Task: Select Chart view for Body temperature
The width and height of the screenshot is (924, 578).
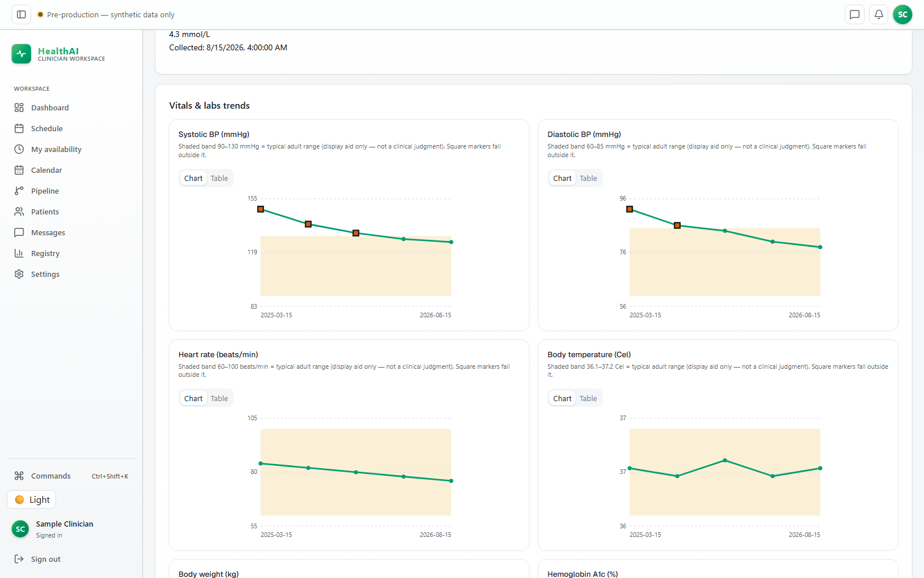Action: (x=562, y=398)
